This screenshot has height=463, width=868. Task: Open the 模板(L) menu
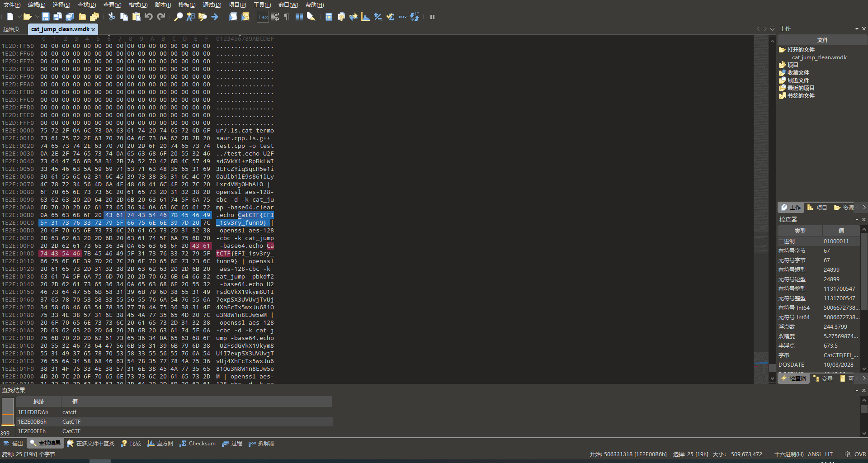point(187,5)
